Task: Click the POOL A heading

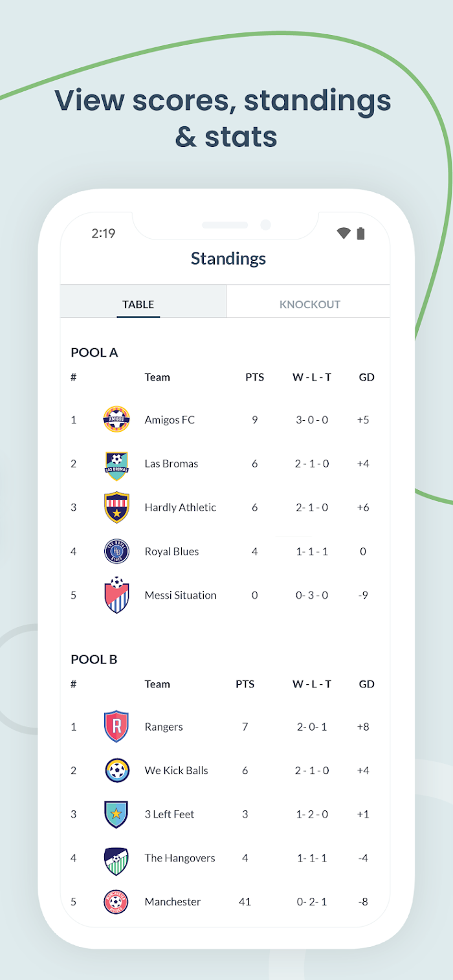Action: pyautogui.click(x=94, y=353)
